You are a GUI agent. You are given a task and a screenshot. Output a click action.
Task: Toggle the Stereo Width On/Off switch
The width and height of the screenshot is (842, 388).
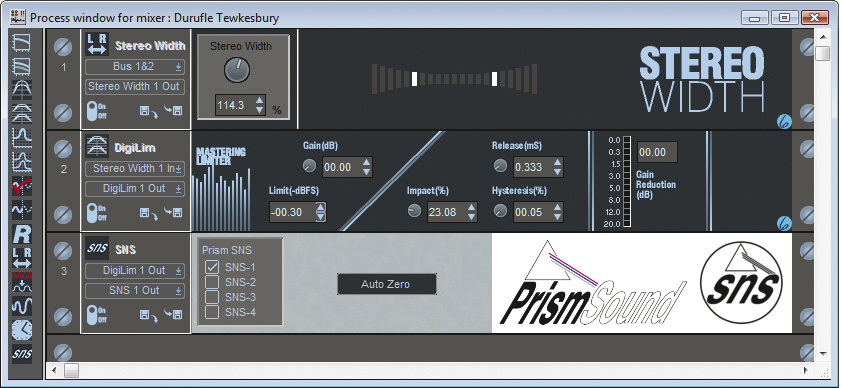(x=92, y=111)
